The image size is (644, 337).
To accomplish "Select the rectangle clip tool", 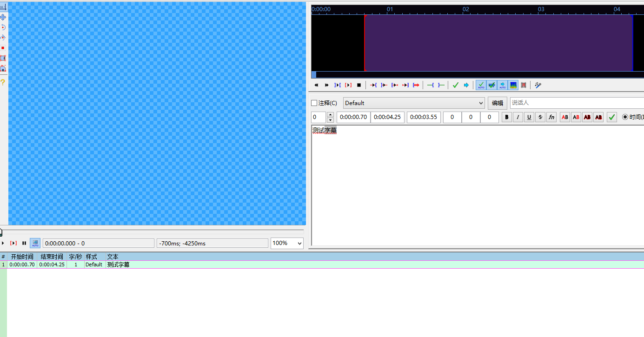I will click(x=3, y=58).
